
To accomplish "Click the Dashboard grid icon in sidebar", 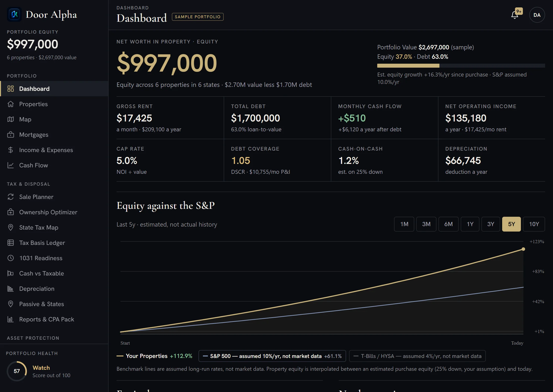I will click(11, 89).
